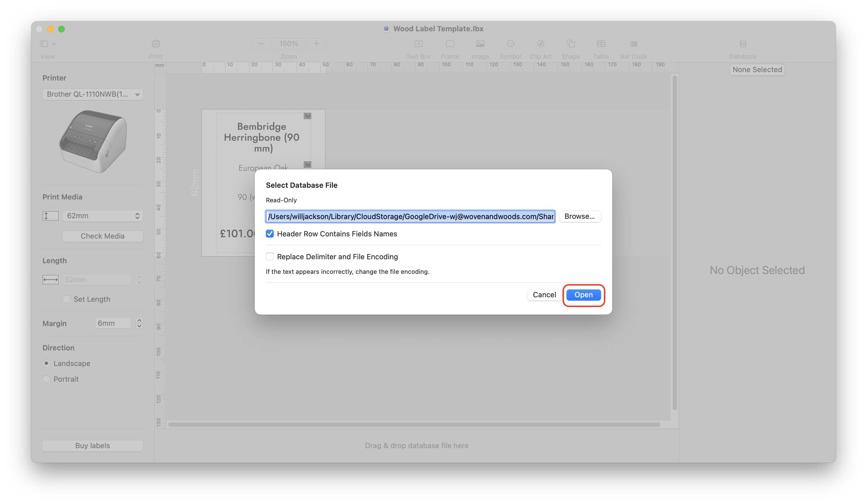Select the Portrait direction radio button
Viewport: 867px width, 504px height.
click(x=46, y=379)
